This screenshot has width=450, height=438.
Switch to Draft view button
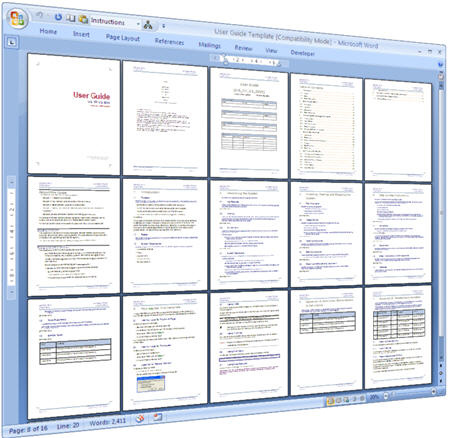click(x=362, y=398)
